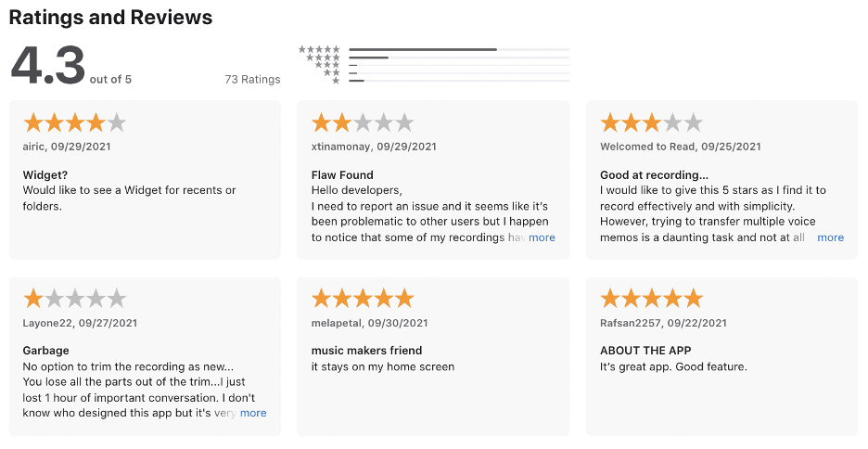This screenshot has width=868, height=449.
Task: Open the music makers friend review
Action: click(x=366, y=351)
